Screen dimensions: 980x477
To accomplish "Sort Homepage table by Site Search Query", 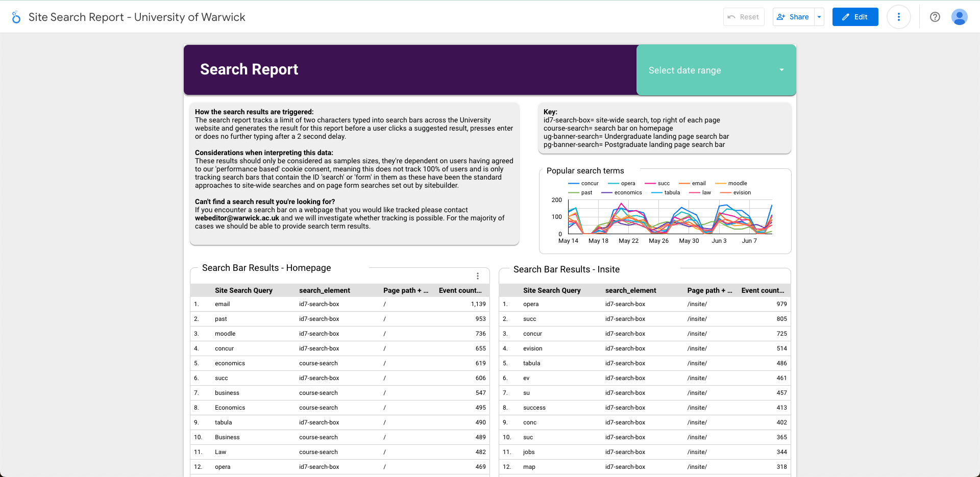I will tap(243, 290).
